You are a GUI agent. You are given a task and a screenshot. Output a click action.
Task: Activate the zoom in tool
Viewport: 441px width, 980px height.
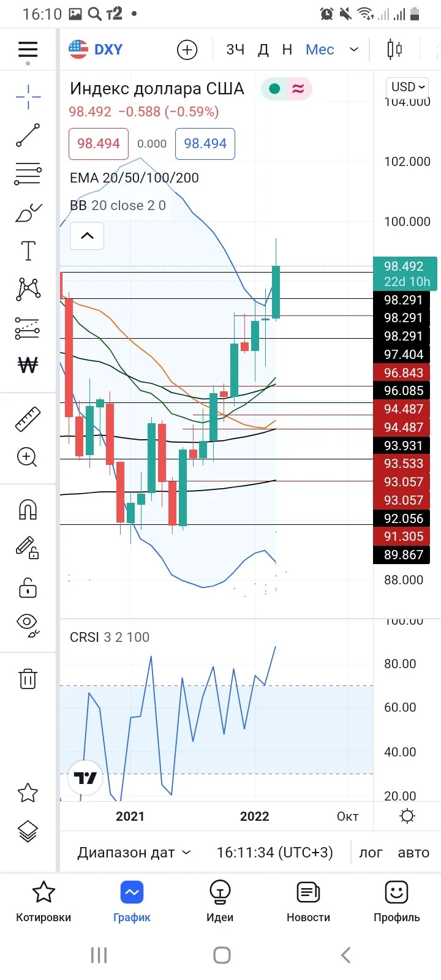tap(27, 457)
